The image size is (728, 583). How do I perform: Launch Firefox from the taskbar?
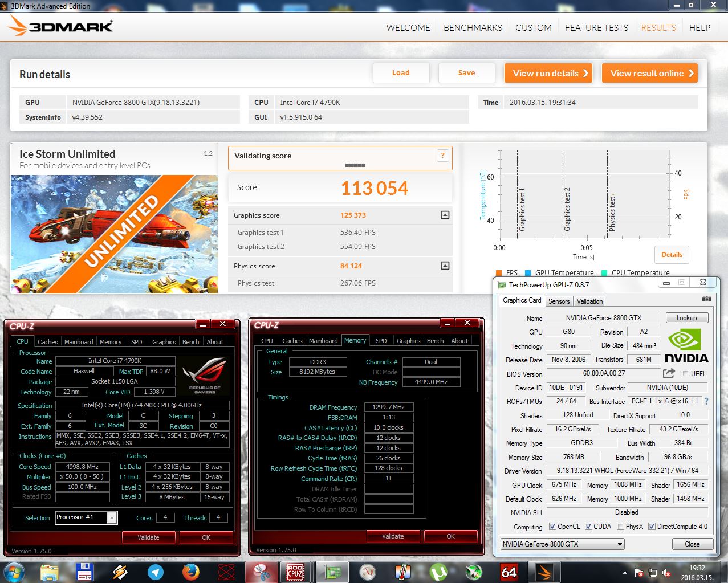point(191,572)
